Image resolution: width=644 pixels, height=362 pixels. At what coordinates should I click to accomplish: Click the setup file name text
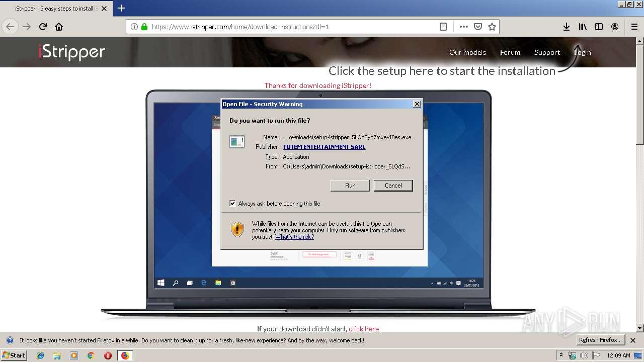click(347, 137)
